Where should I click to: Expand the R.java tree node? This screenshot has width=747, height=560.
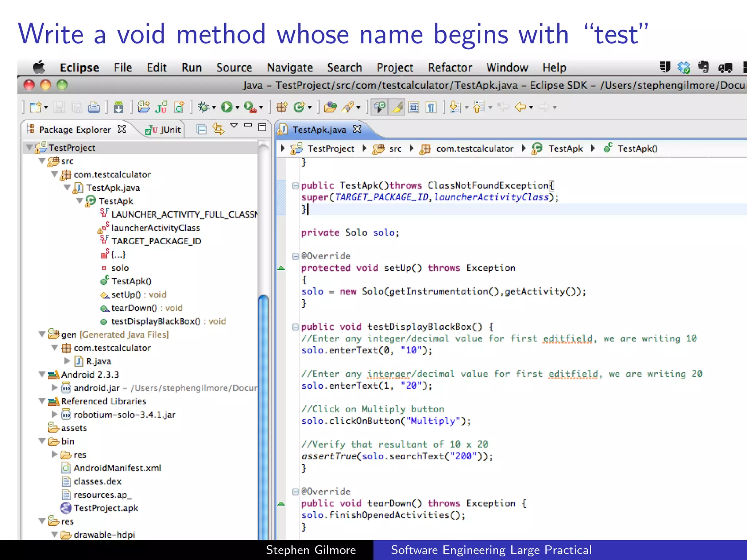coord(67,361)
